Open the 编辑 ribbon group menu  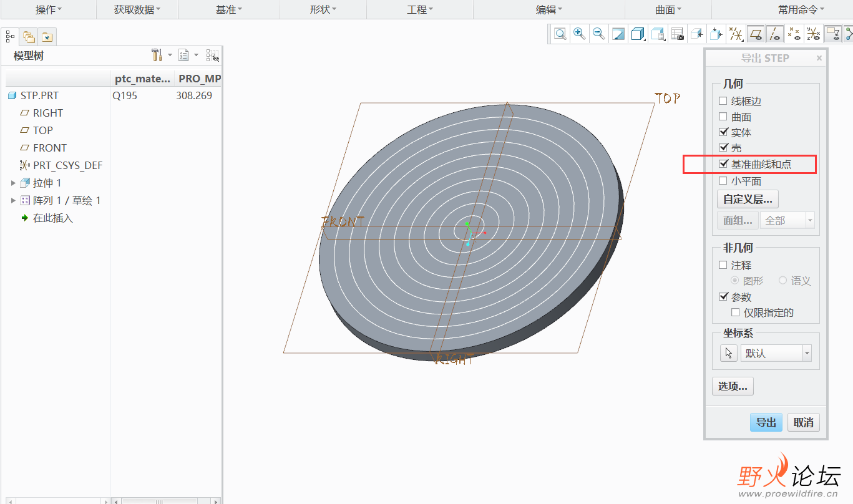click(x=549, y=9)
